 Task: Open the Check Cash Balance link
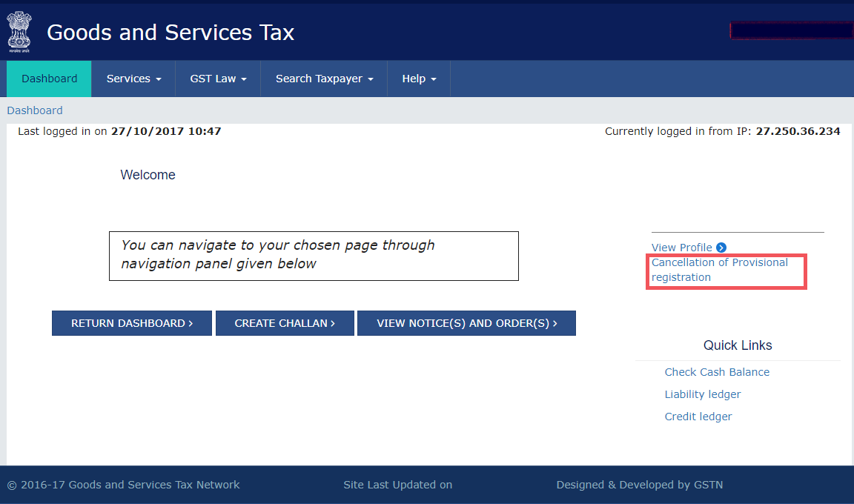point(717,371)
